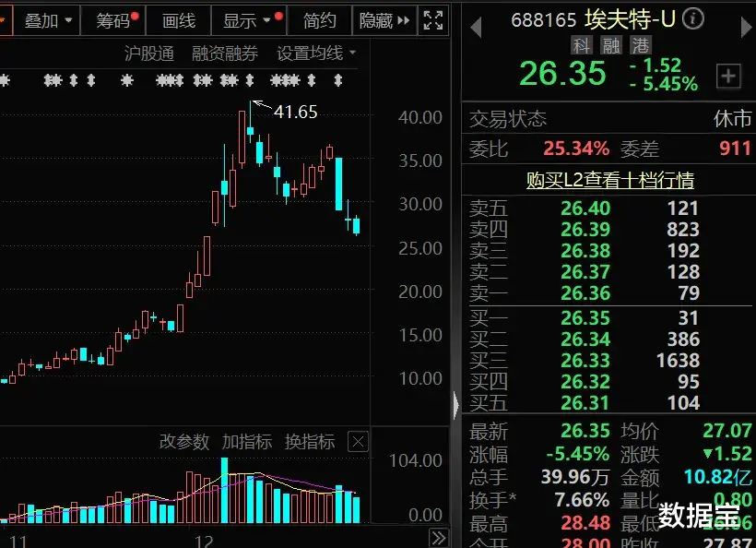
Task: Go to previous stock with left arrow
Action: [x=476, y=27]
